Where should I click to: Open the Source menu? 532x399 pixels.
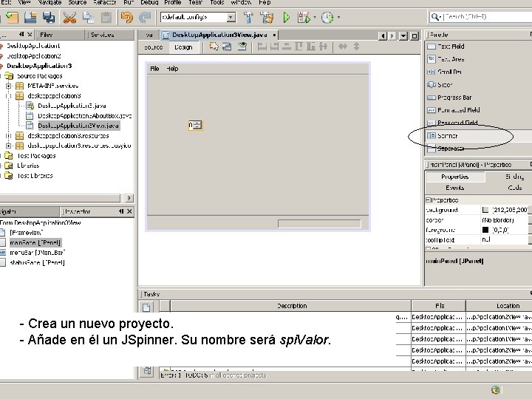click(78, 2)
